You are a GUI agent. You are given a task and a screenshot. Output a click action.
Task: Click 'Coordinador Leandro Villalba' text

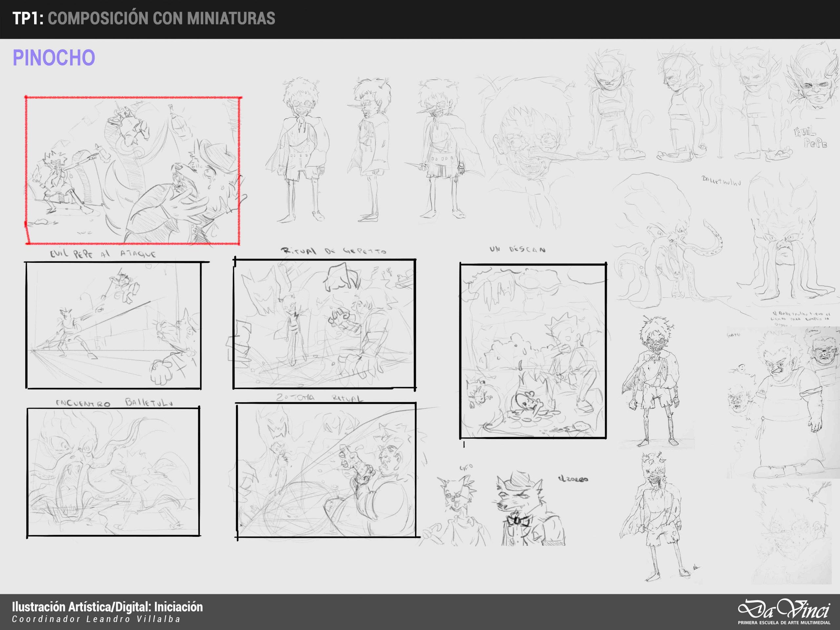(96, 619)
